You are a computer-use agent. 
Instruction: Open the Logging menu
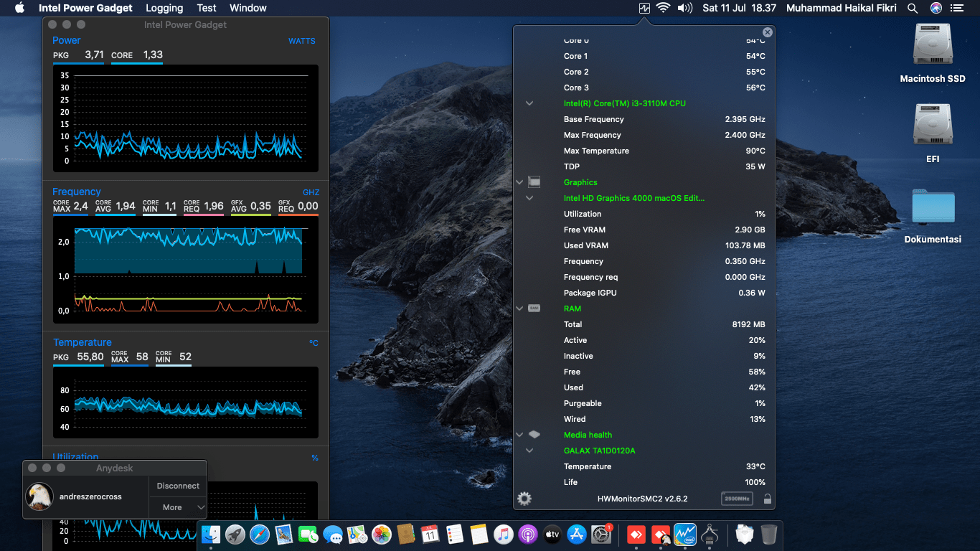coord(164,8)
